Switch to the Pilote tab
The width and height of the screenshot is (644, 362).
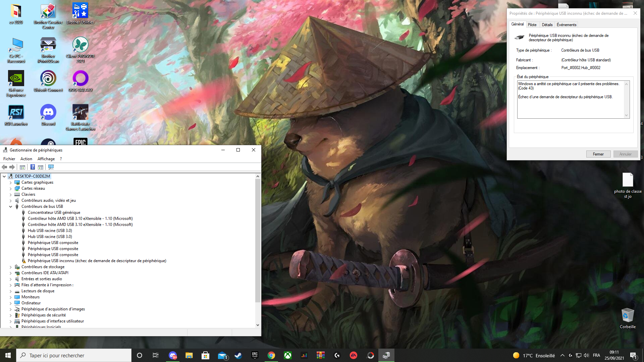(532, 25)
